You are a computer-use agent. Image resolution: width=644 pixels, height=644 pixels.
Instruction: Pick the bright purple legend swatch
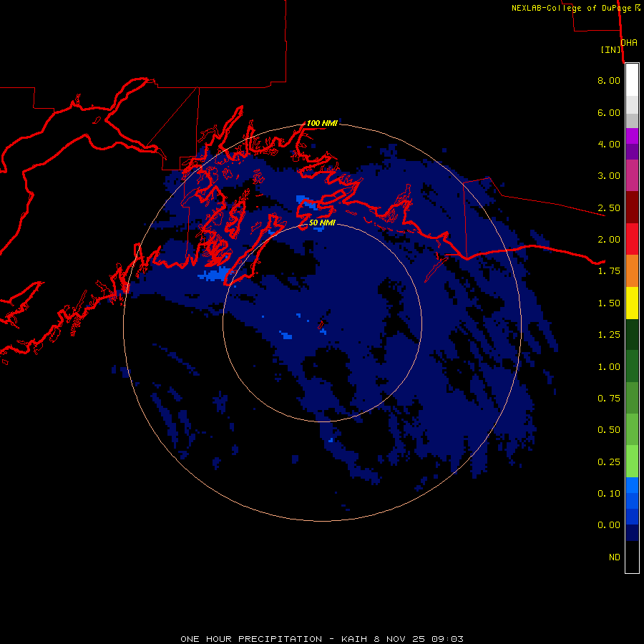(x=632, y=136)
